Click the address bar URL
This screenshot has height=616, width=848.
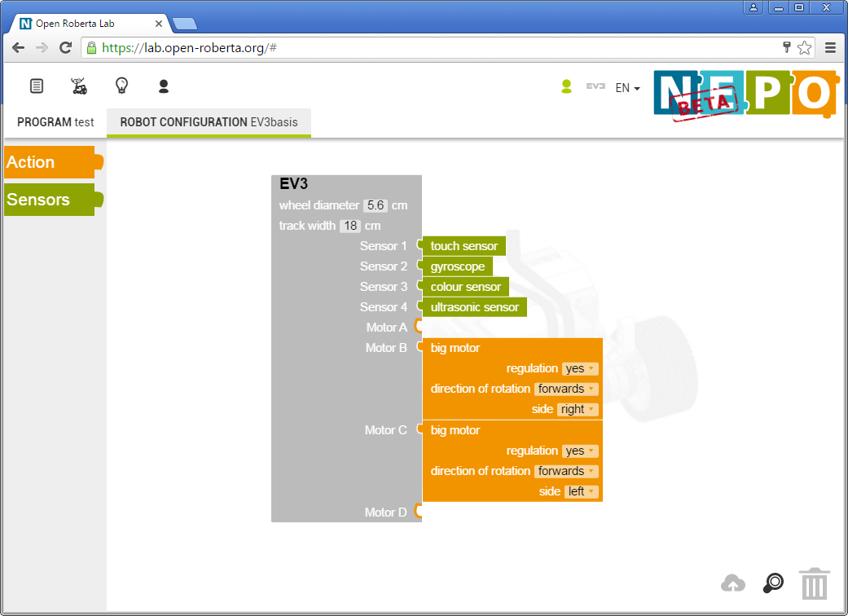pos(189,47)
